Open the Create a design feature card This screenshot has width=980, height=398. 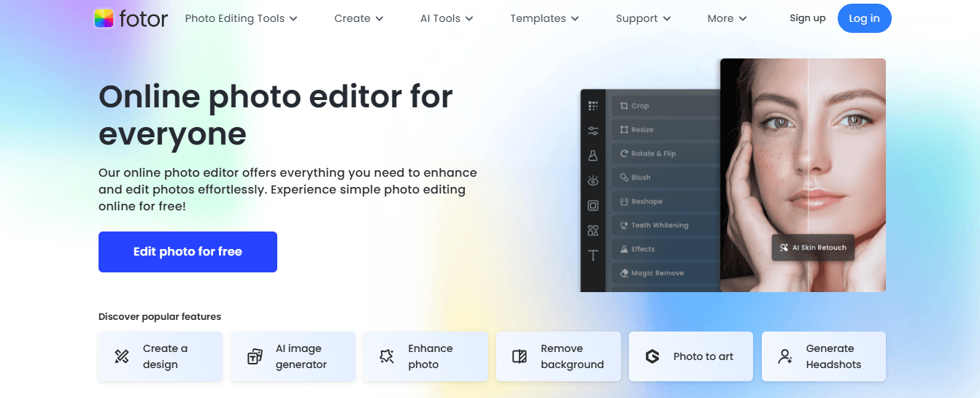[x=161, y=356]
